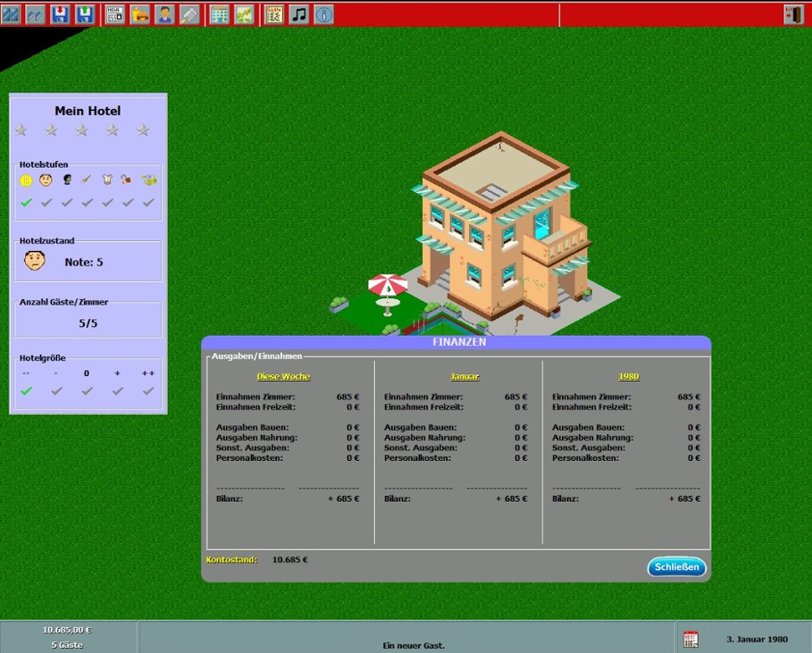Toggle the first Hotelstufen checkmark
Viewport: 812px width, 653px height.
pos(25,202)
